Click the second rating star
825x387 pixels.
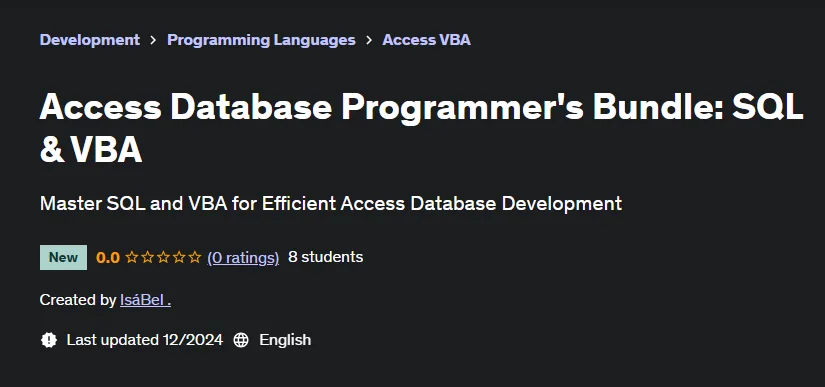148,257
